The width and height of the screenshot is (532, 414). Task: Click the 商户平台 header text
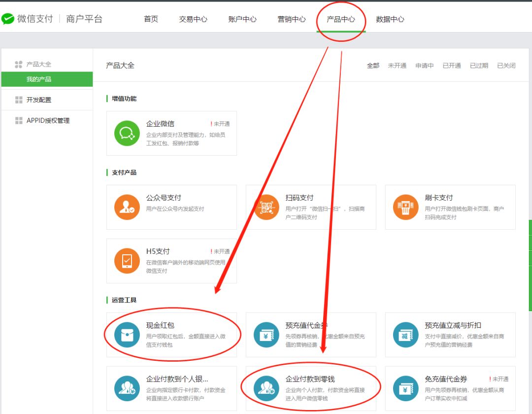[x=84, y=19]
